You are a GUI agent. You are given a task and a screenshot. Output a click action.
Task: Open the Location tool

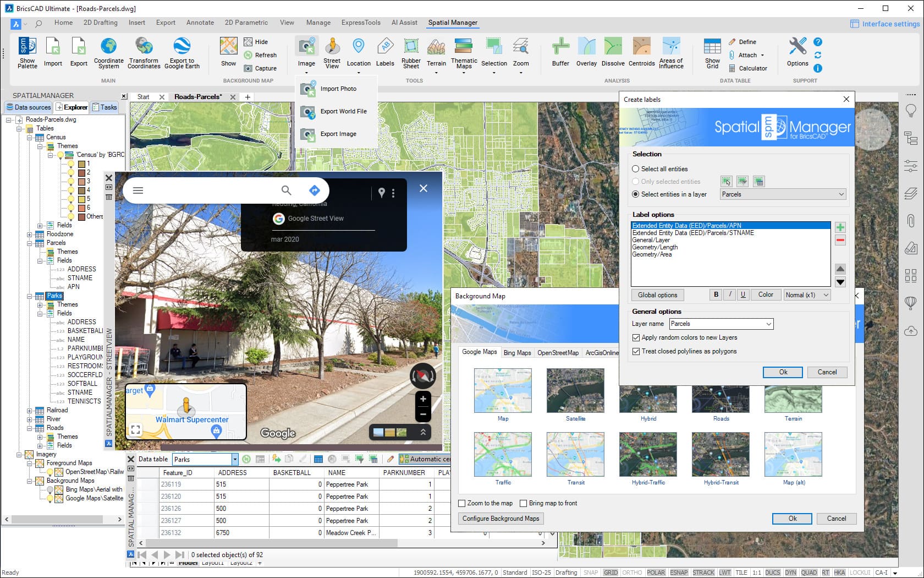pyautogui.click(x=359, y=56)
